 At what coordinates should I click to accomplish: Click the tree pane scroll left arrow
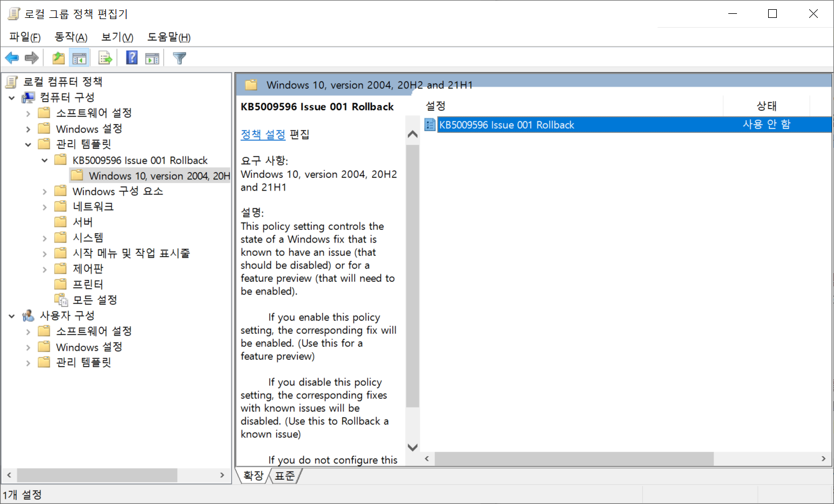(9, 475)
